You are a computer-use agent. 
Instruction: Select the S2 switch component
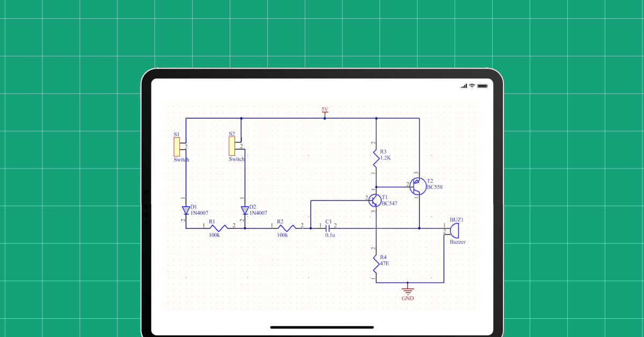[232, 146]
